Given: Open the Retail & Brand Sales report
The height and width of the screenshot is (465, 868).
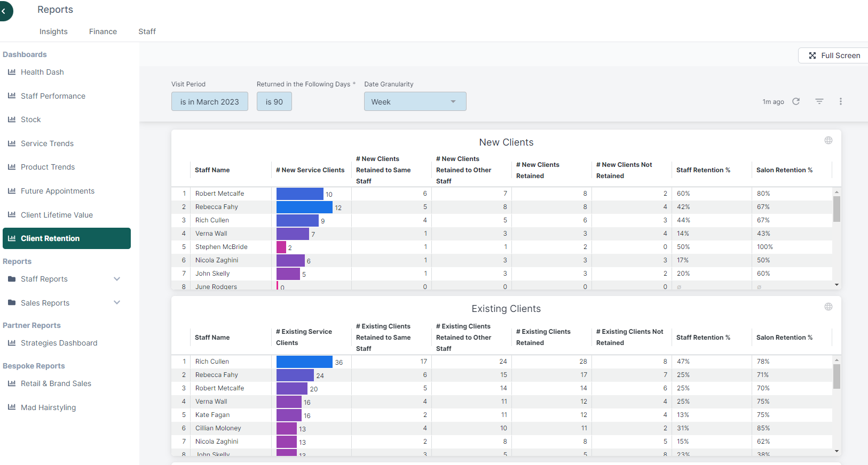Looking at the screenshot, I should [56, 383].
